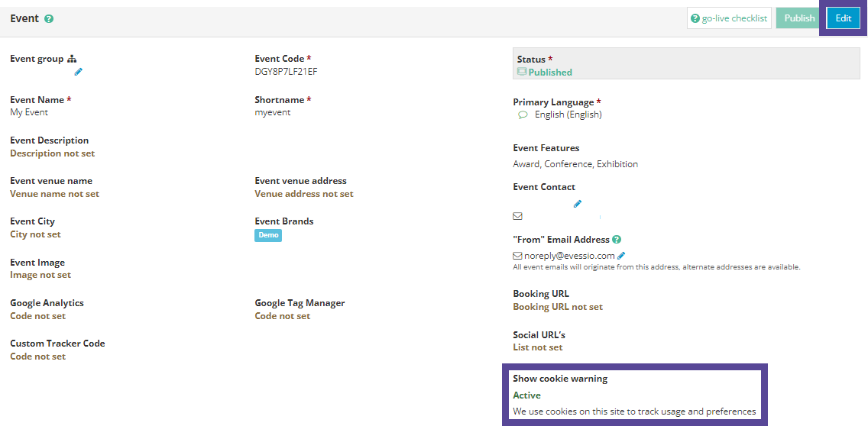Click the Social URL's label
The height and width of the screenshot is (426, 868).
coord(539,334)
